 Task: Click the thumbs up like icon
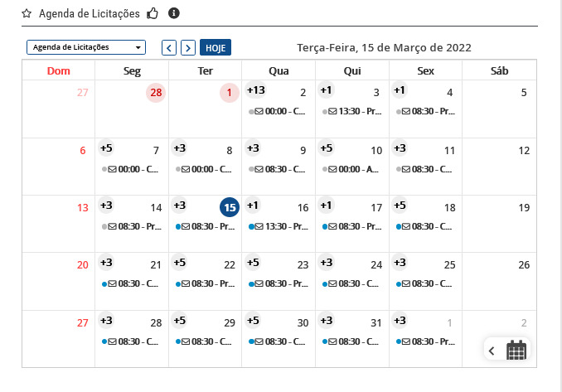point(153,13)
